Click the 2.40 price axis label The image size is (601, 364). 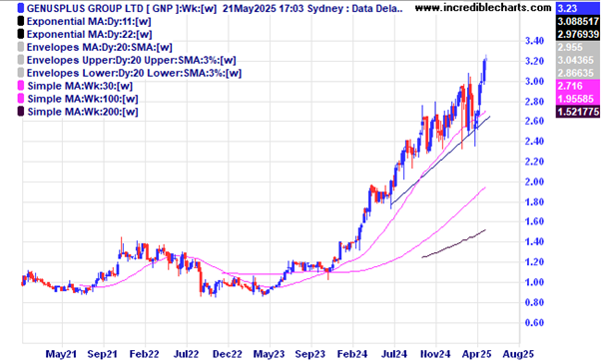(534, 142)
